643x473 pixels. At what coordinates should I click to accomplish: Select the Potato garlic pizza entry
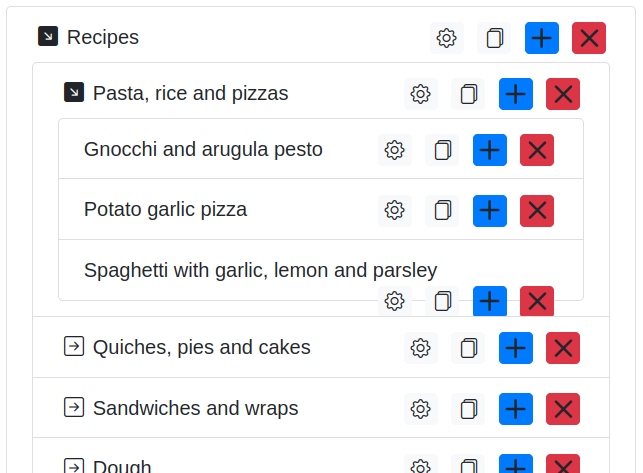165,210
